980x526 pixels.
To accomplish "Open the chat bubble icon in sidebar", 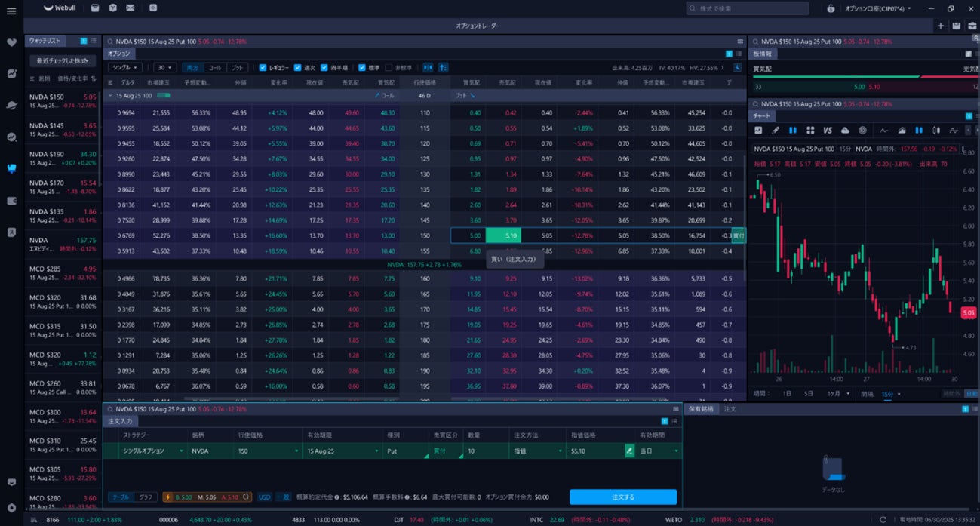I will [11, 482].
